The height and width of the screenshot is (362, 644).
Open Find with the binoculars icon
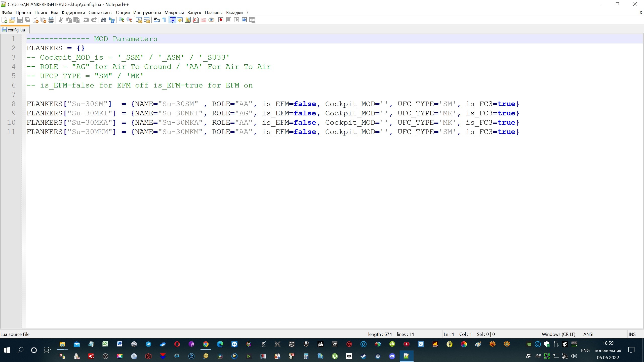103,20
